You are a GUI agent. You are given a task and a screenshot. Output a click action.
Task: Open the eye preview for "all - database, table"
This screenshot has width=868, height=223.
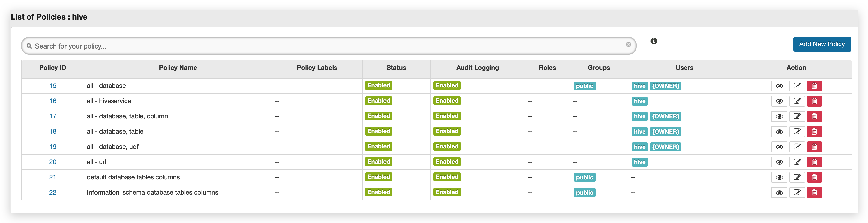(x=779, y=131)
